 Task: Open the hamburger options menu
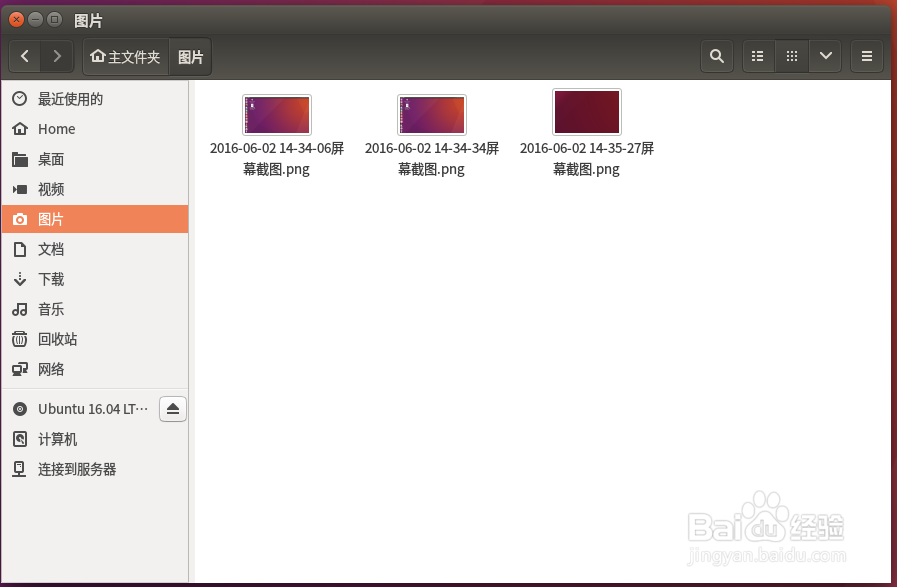pyautogui.click(x=866, y=56)
